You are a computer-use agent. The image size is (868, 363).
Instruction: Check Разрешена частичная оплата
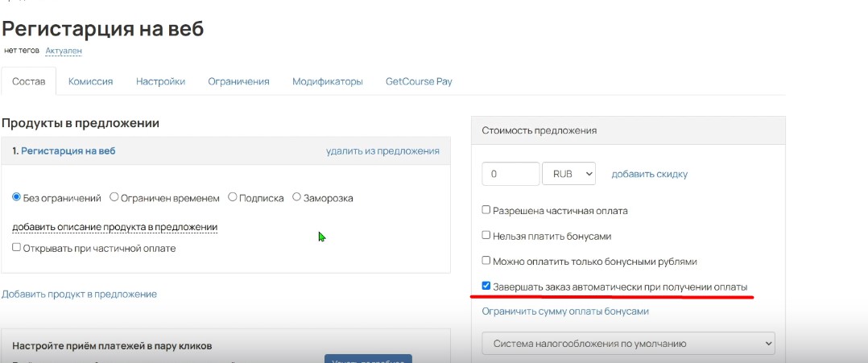pos(486,210)
